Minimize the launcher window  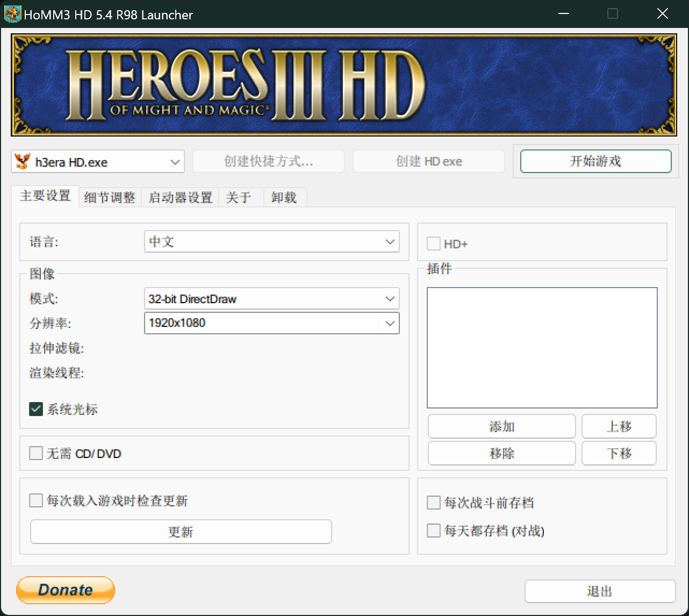563,14
